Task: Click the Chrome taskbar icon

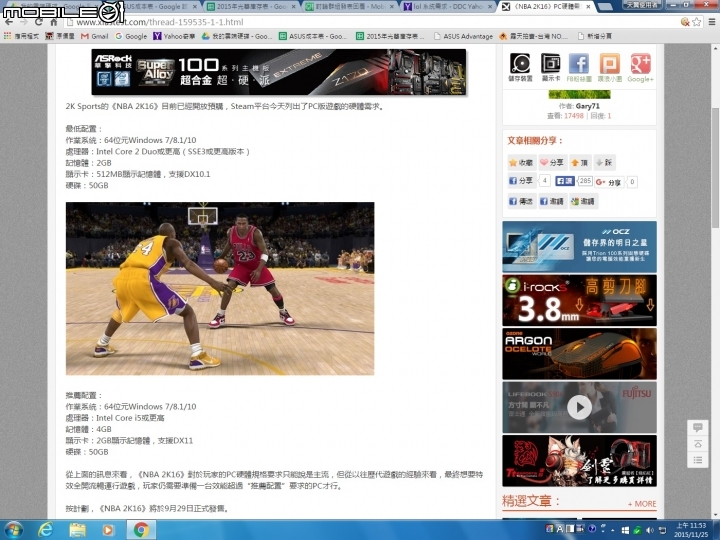Action: click(x=141, y=530)
